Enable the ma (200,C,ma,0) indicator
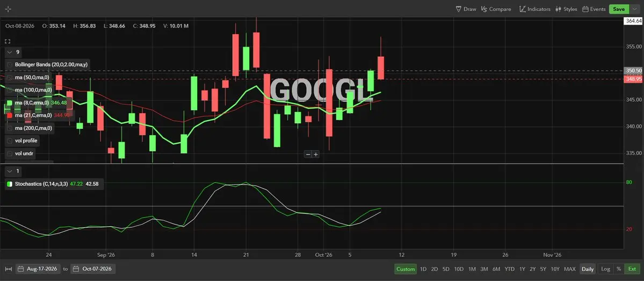The height and width of the screenshot is (281, 644). [10, 128]
